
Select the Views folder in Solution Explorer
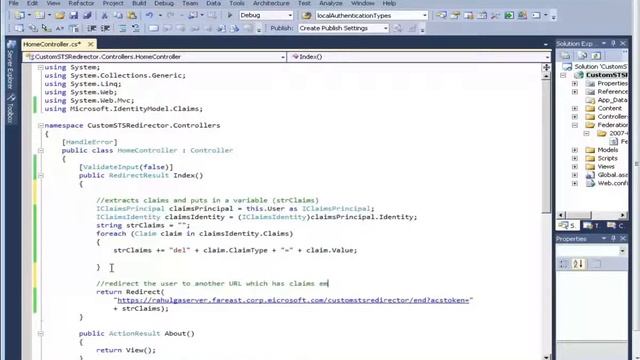coord(606,167)
